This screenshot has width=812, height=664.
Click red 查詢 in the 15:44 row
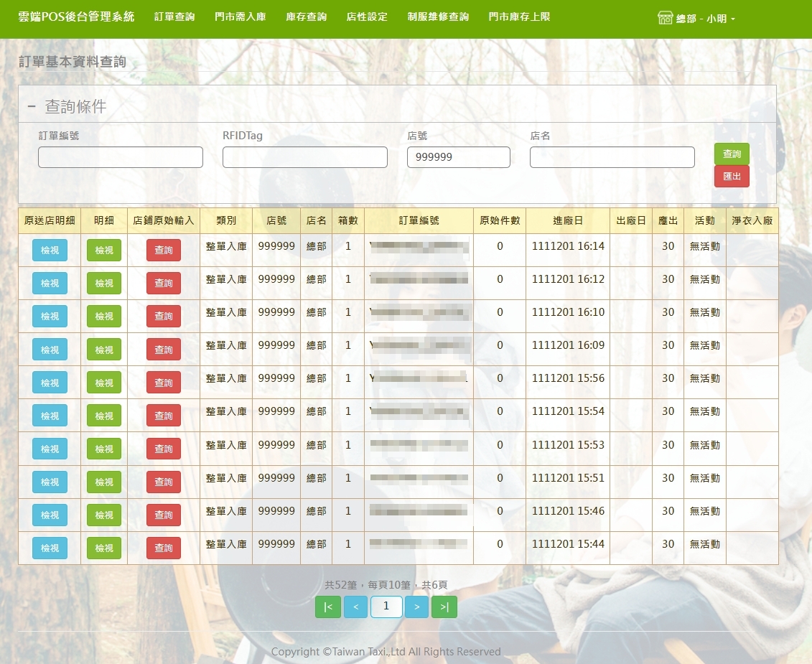164,548
